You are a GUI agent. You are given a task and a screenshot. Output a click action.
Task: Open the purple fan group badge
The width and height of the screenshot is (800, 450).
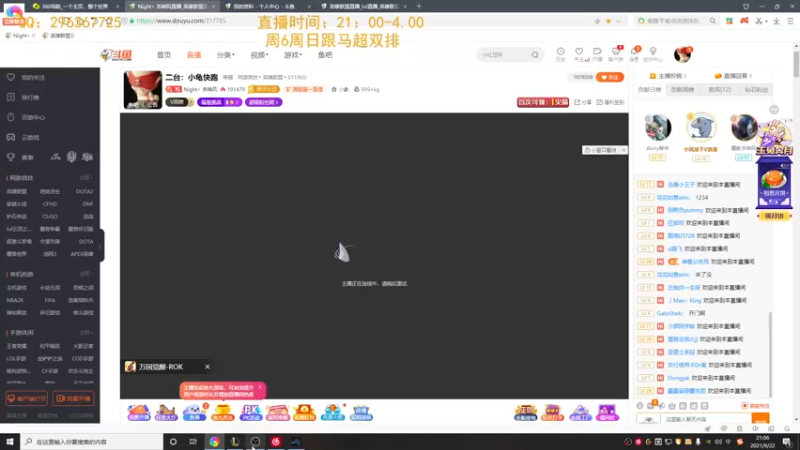[264, 102]
